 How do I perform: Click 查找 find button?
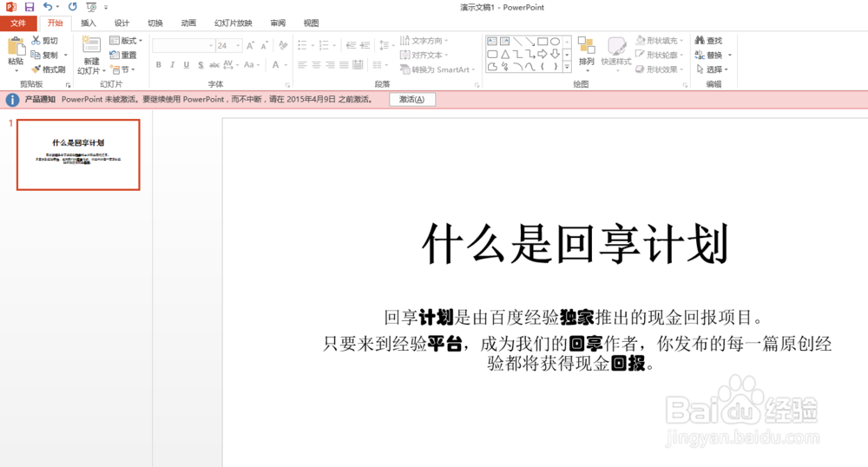(708, 41)
